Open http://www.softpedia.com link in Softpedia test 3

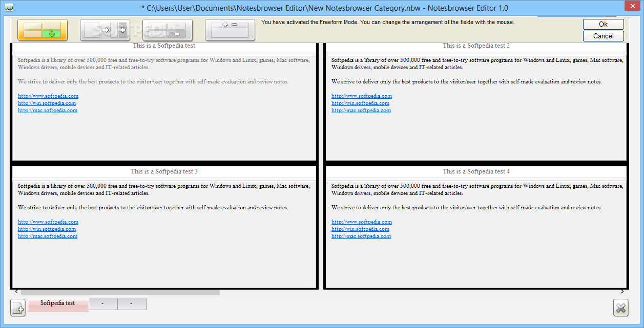click(x=48, y=222)
